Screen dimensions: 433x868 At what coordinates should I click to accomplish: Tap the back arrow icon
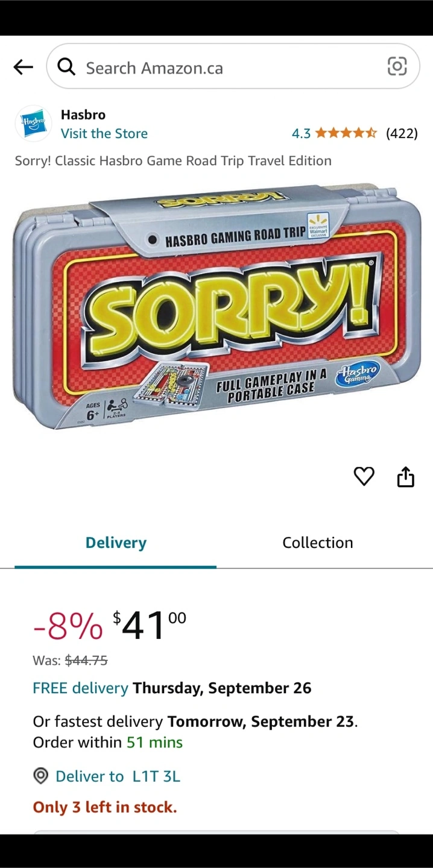pyautogui.click(x=23, y=67)
